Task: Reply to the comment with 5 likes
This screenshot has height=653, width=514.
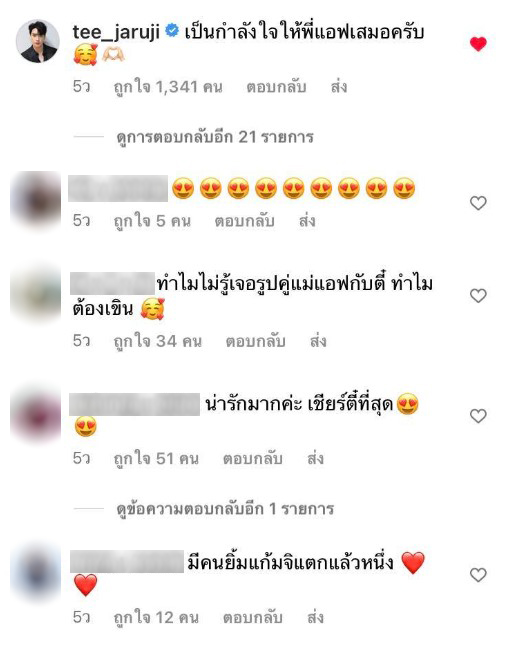Action: (x=244, y=221)
